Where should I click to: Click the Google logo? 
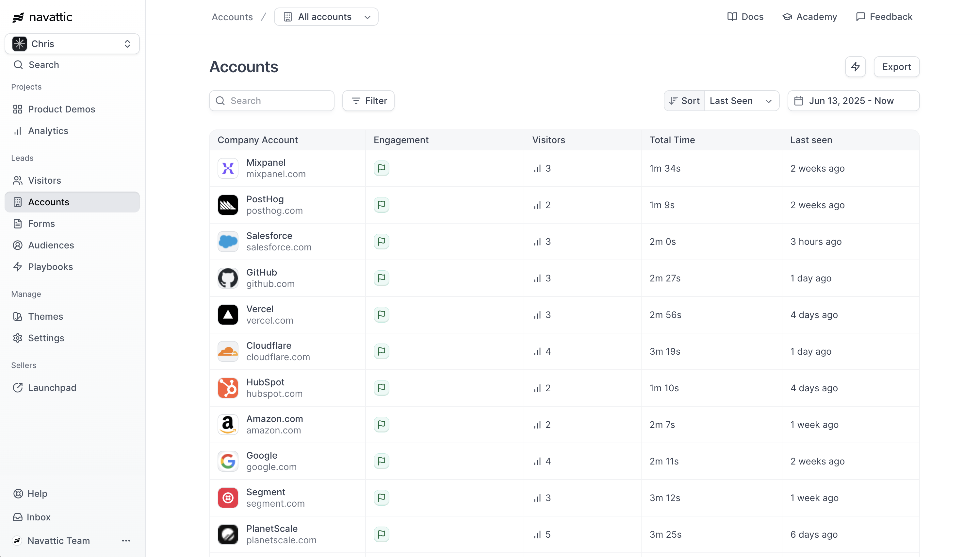[228, 461]
